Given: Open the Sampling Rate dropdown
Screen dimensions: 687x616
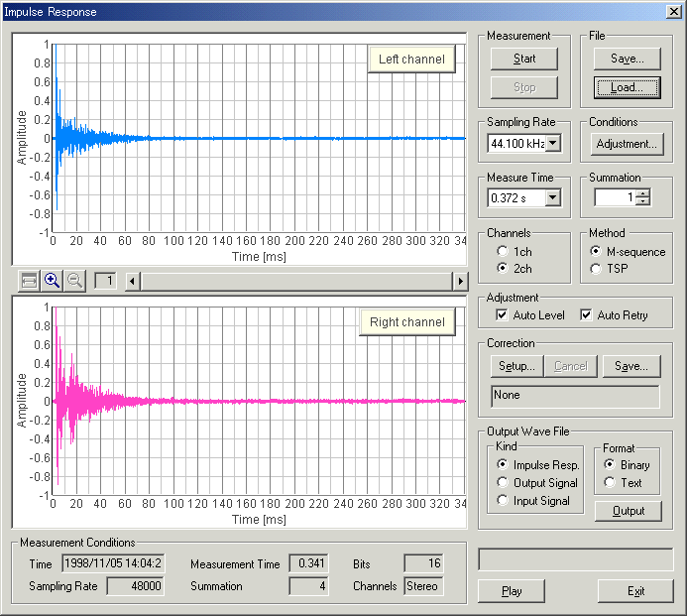Looking at the screenshot, I should (x=552, y=144).
